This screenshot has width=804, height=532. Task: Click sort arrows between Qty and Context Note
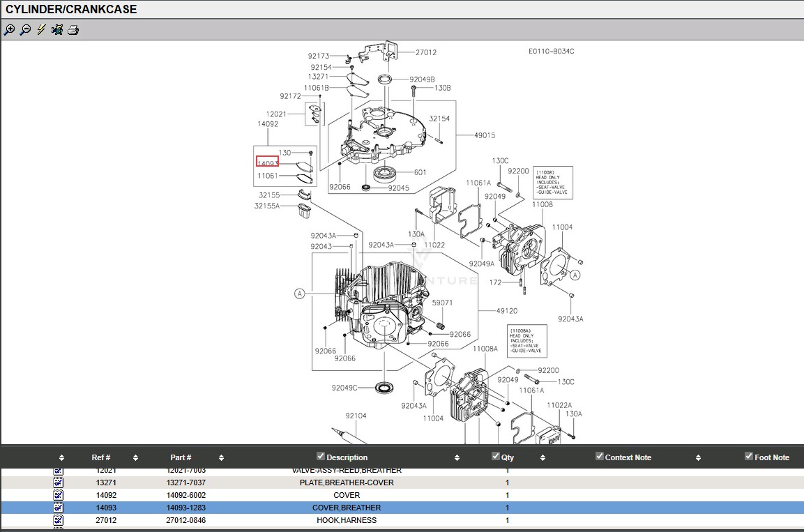pyautogui.click(x=543, y=458)
